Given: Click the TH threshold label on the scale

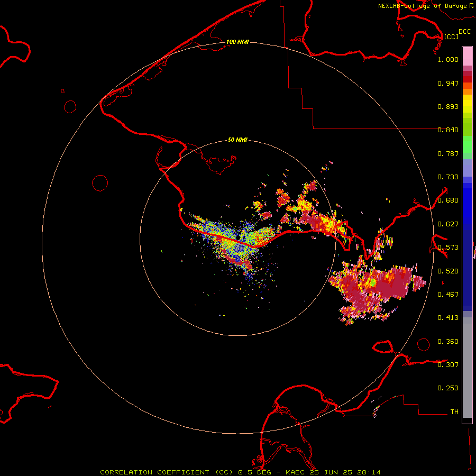Looking at the screenshot, I should click(454, 411).
